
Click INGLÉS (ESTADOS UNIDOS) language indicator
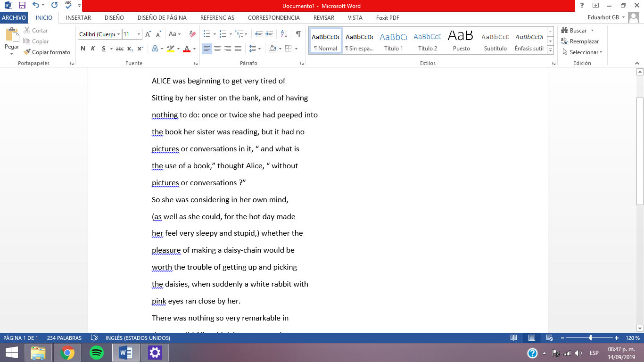click(138, 338)
